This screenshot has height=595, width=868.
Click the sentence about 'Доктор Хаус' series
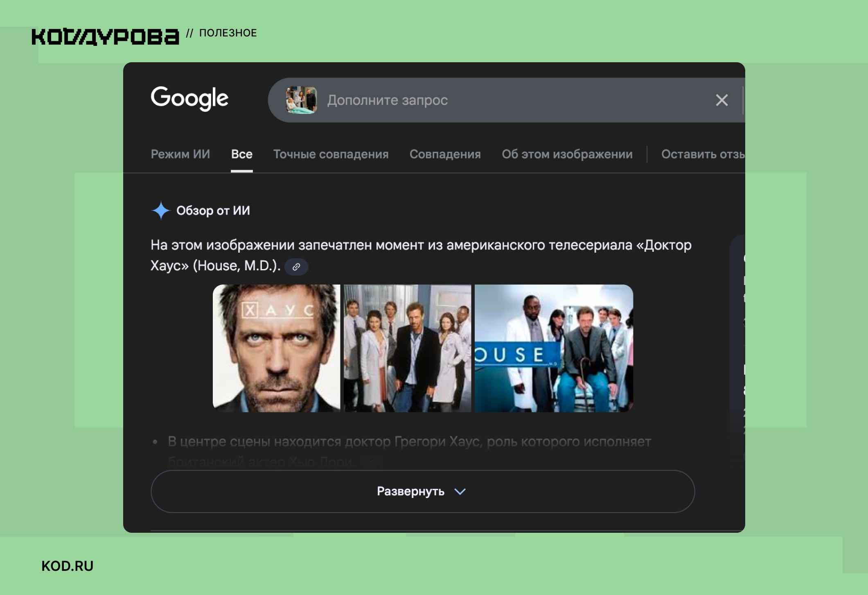pyautogui.click(x=421, y=255)
